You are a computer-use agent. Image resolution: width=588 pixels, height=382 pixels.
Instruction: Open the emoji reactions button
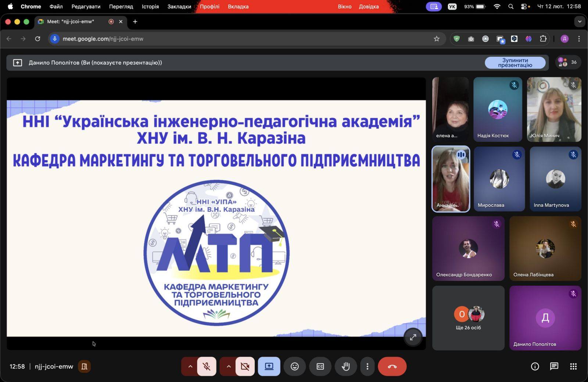pos(294,367)
